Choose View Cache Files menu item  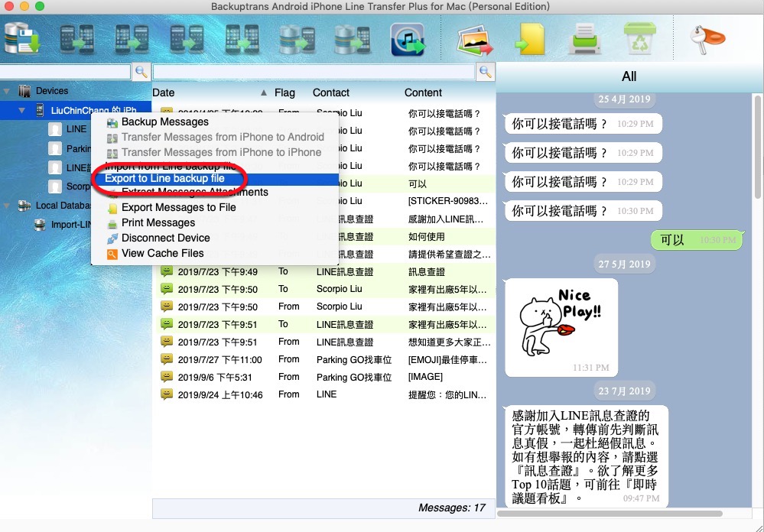[162, 253]
